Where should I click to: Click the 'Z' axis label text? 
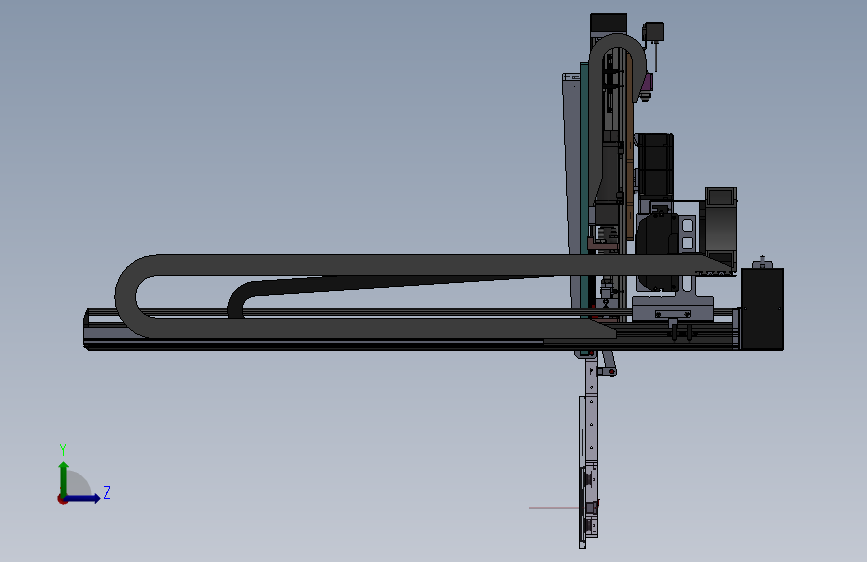tap(107, 492)
